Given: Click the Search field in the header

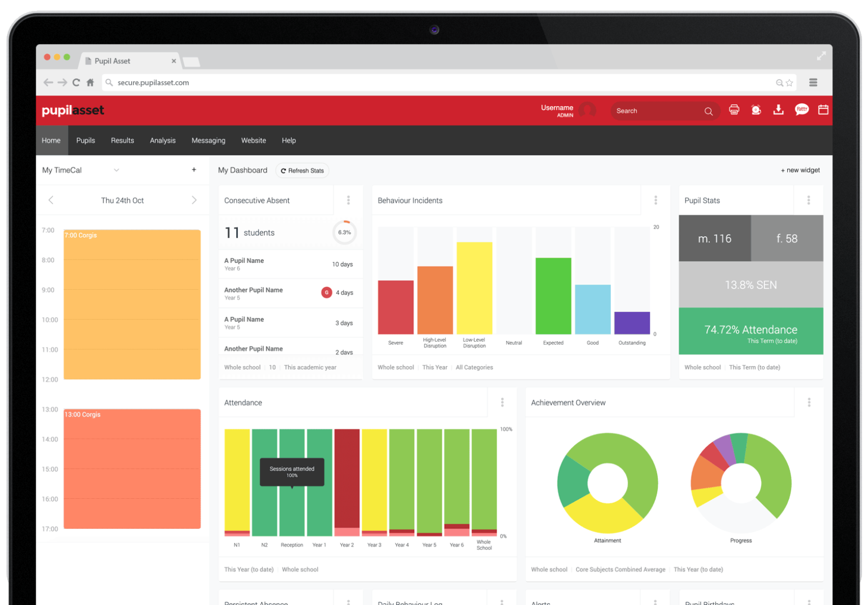Looking at the screenshot, I should (x=658, y=111).
